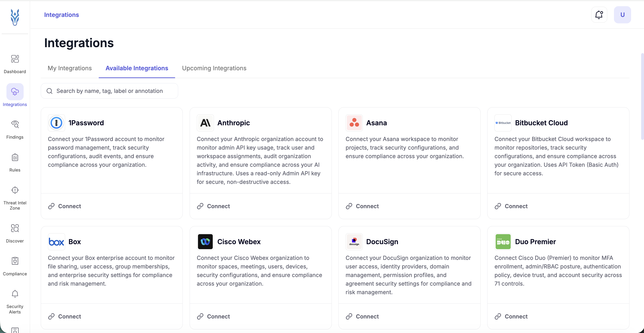
Task: Connect the 1Password integration
Action: [x=64, y=206]
